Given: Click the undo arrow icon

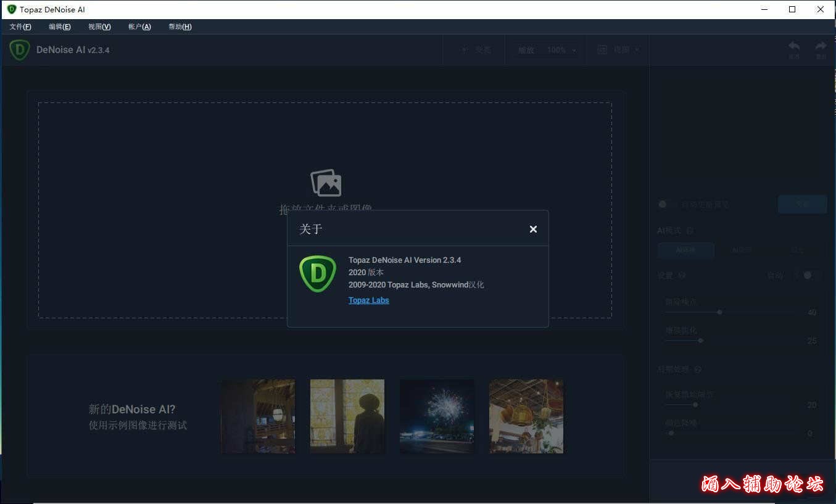Looking at the screenshot, I should 794,47.
